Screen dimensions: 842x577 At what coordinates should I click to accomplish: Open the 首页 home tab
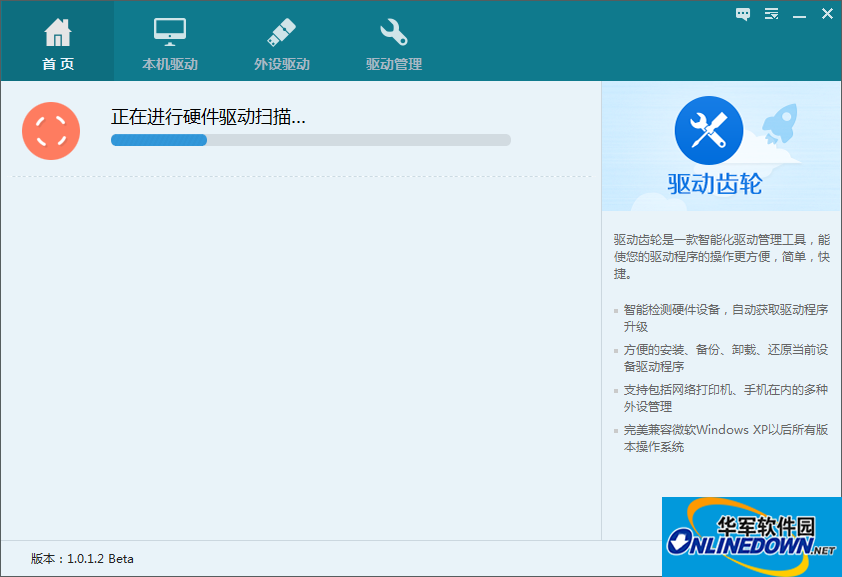pyautogui.click(x=57, y=41)
